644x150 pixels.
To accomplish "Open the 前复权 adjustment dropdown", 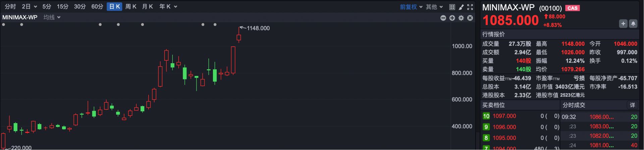I will click(x=411, y=7).
